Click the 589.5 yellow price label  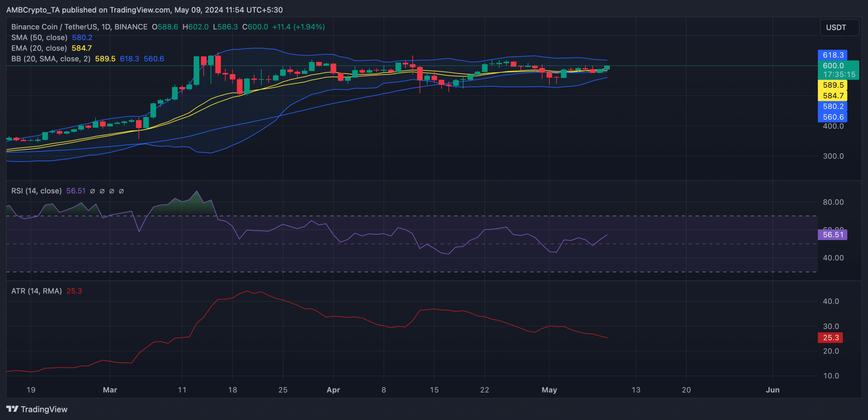832,85
